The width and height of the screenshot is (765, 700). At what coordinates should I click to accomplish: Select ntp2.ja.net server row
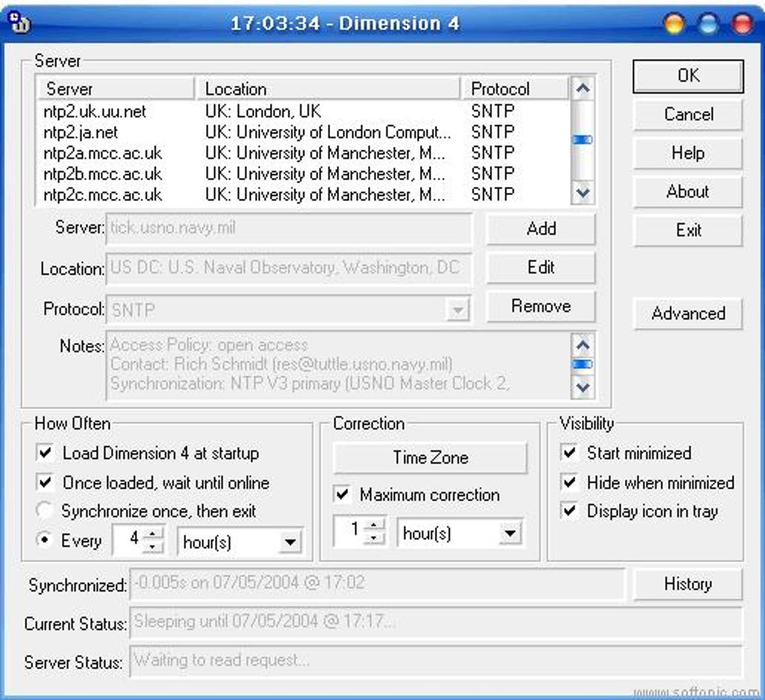pyautogui.click(x=302, y=132)
